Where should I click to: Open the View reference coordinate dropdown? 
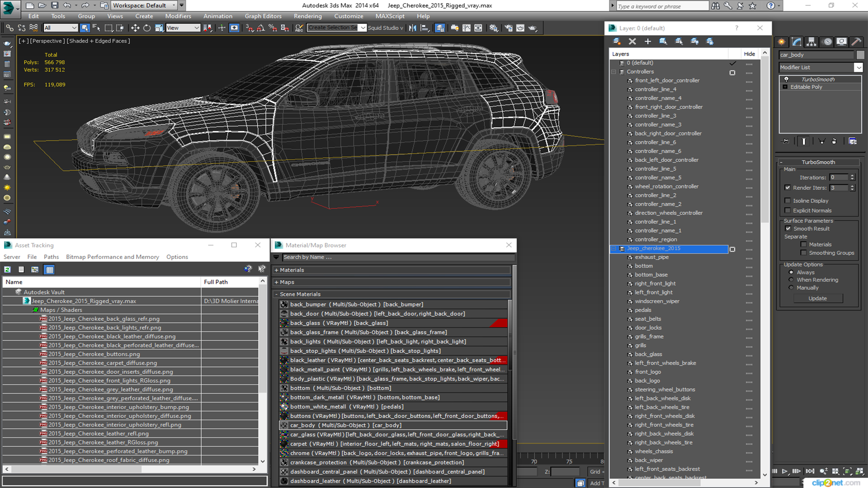pyautogui.click(x=183, y=28)
